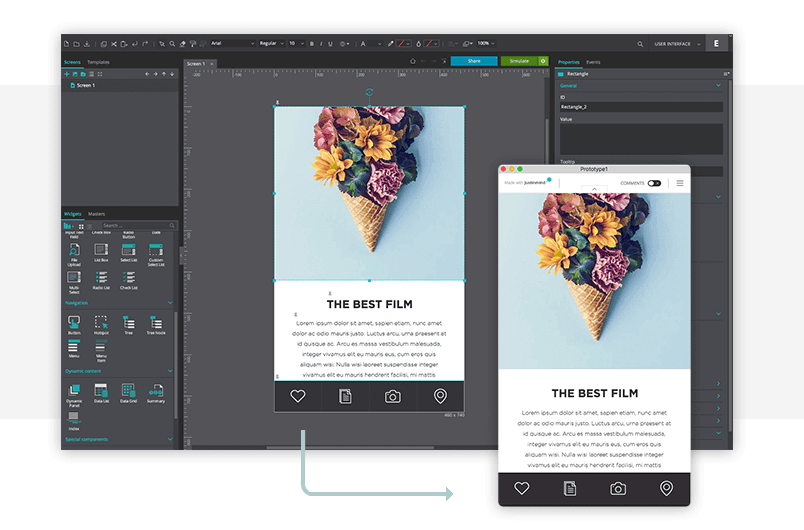Switch to the Widgets tab

pyautogui.click(x=72, y=214)
